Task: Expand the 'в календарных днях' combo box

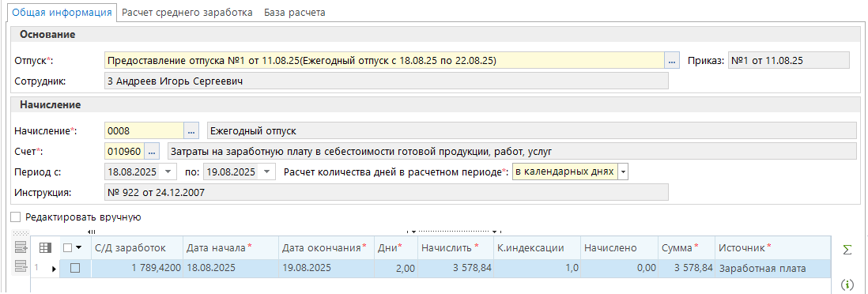Action: click(x=623, y=172)
